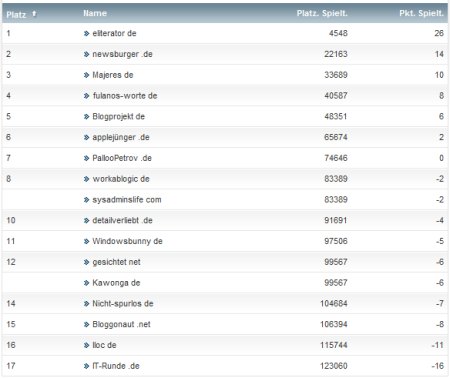Click the arrow icon before Kawonga de
Viewport: 450px width, 378px height.
(87, 283)
